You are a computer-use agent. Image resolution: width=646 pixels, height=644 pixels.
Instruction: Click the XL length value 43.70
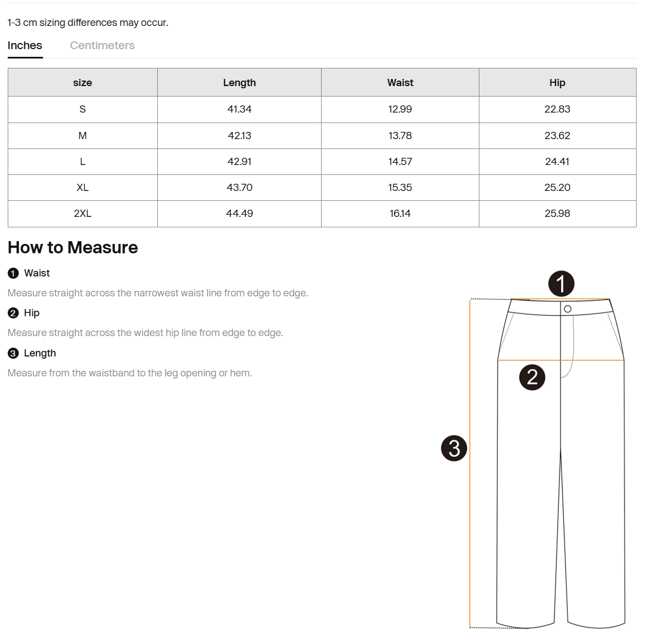pos(239,188)
